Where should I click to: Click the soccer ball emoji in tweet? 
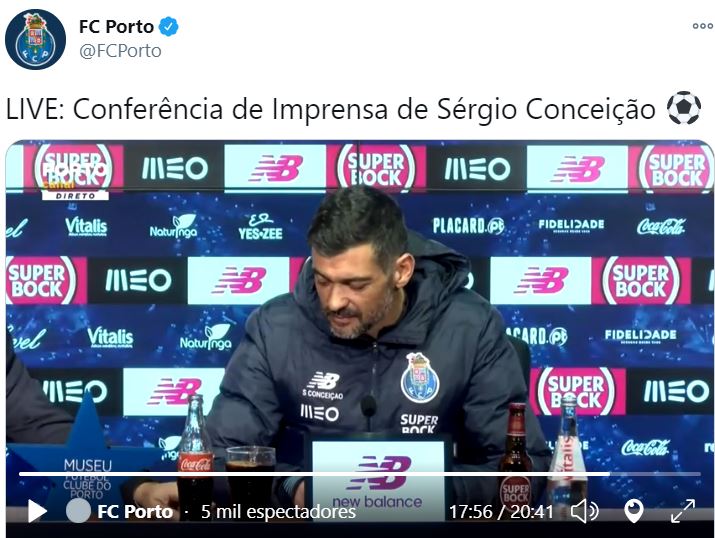(x=684, y=109)
